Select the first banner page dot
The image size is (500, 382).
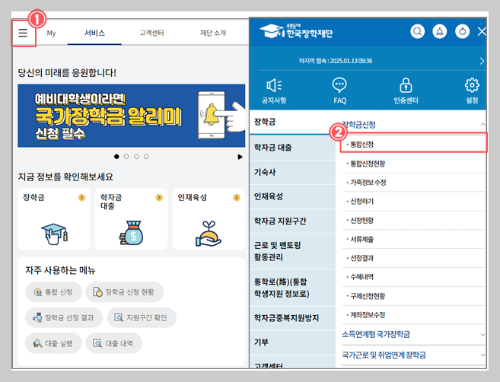click(116, 156)
